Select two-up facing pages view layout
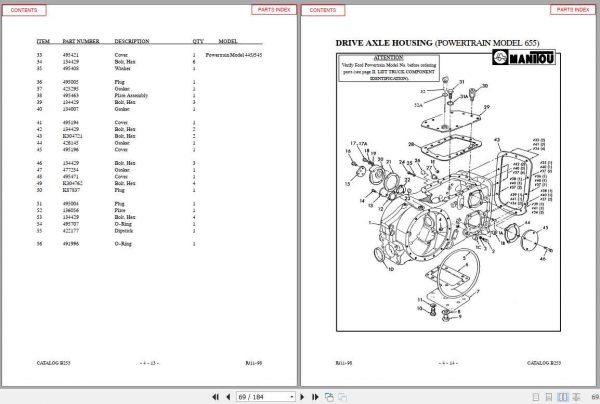The image size is (600, 404). tap(563, 397)
